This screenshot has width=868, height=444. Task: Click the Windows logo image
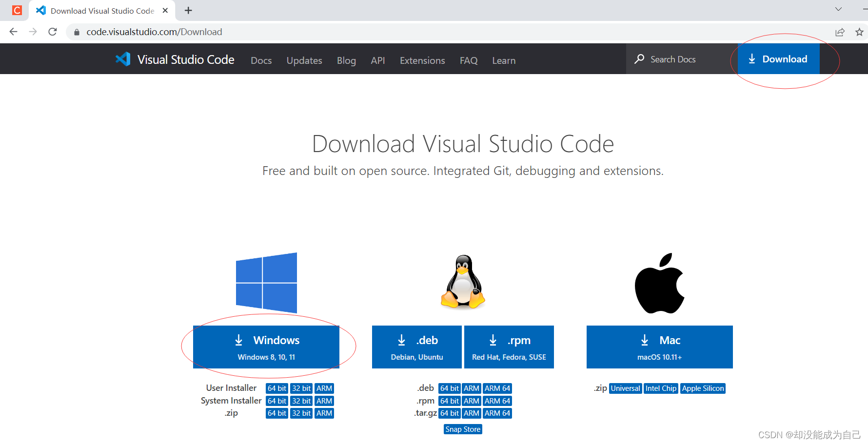[x=266, y=283]
